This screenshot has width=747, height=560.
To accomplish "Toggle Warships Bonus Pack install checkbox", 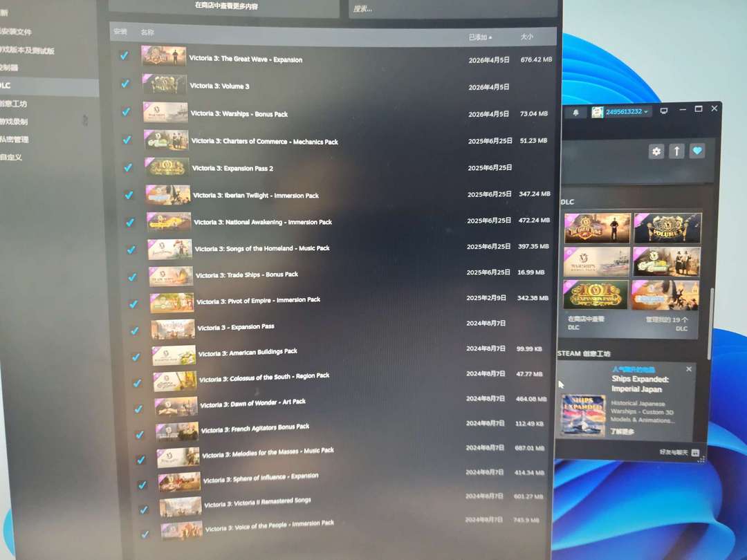I will point(126,112).
